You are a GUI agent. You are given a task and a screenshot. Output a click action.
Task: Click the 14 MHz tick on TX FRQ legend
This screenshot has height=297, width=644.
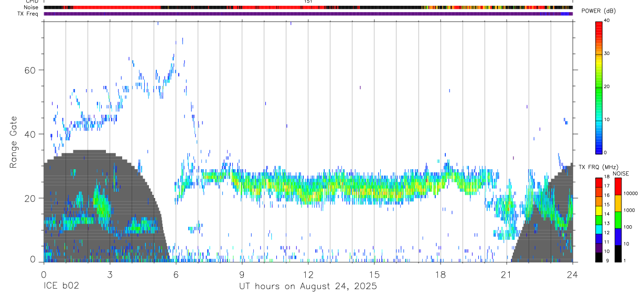tap(607, 215)
